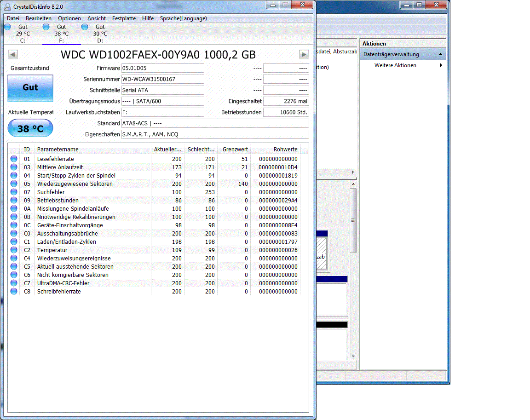Open the Optionen menu
530x420 pixels.
(69, 18)
